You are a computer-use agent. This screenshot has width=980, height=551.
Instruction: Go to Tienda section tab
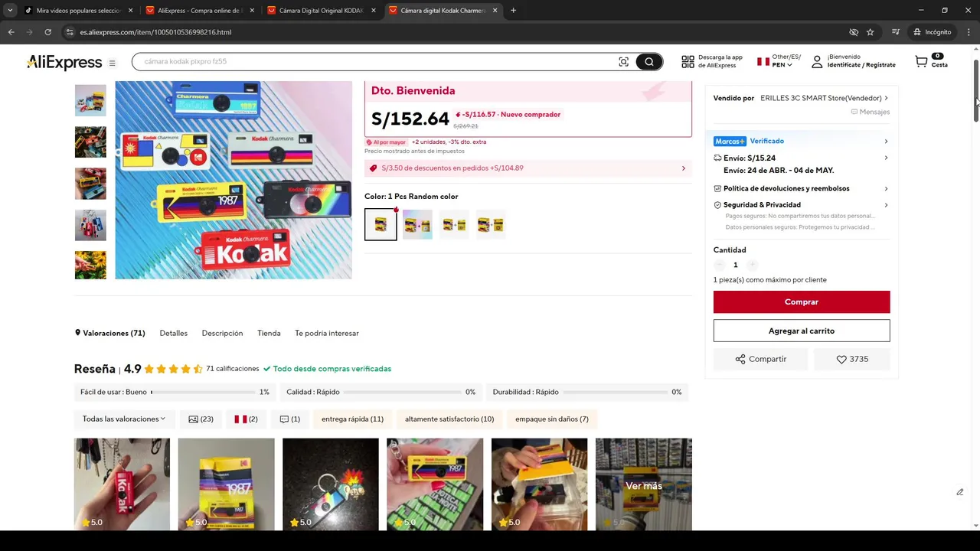(x=269, y=334)
